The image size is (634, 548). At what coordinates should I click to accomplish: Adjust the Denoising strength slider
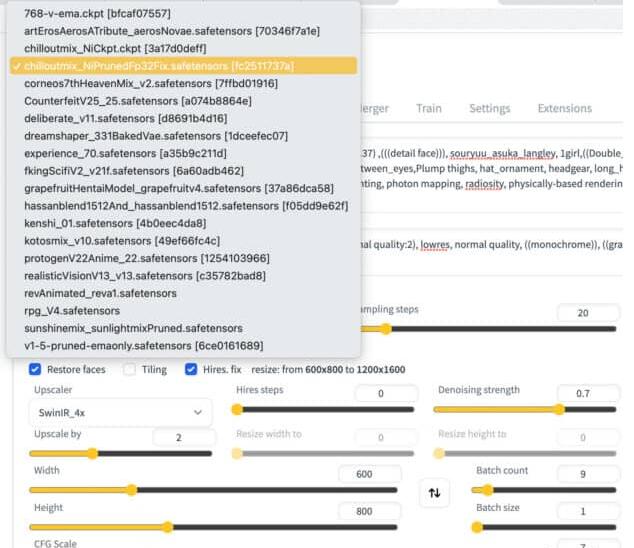pos(525,410)
